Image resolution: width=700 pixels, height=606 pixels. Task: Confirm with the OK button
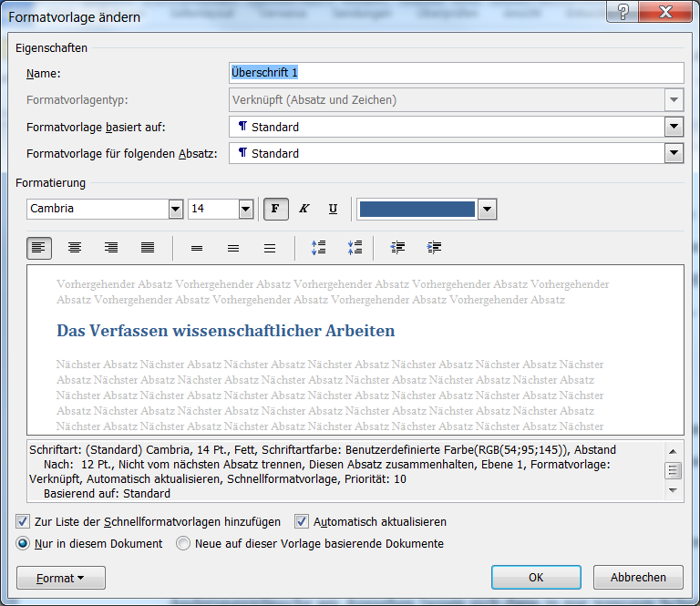(x=536, y=578)
